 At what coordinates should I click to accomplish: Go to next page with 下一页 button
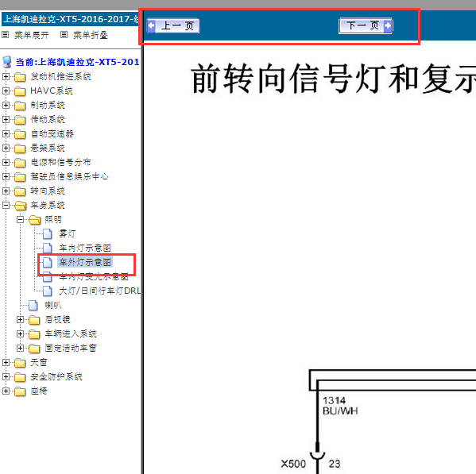coord(366,25)
